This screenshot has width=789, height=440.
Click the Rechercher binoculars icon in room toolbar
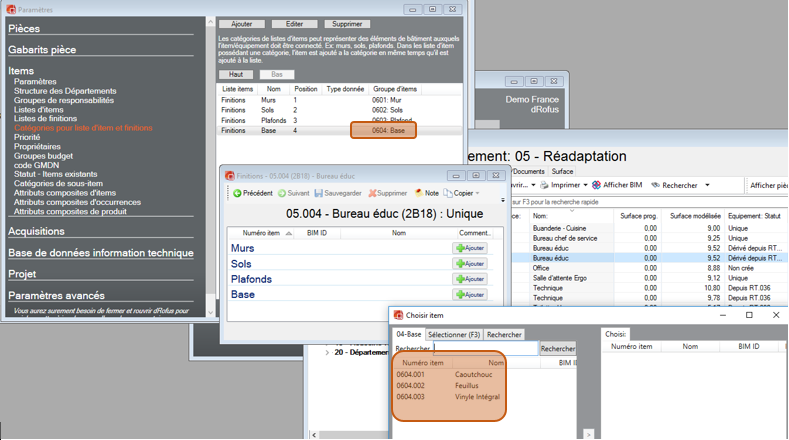pos(655,185)
